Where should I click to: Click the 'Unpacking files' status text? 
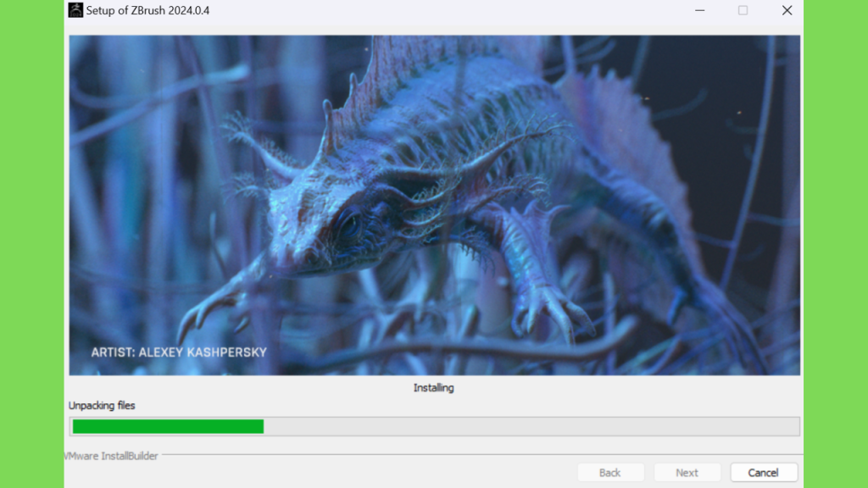[102, 406]
